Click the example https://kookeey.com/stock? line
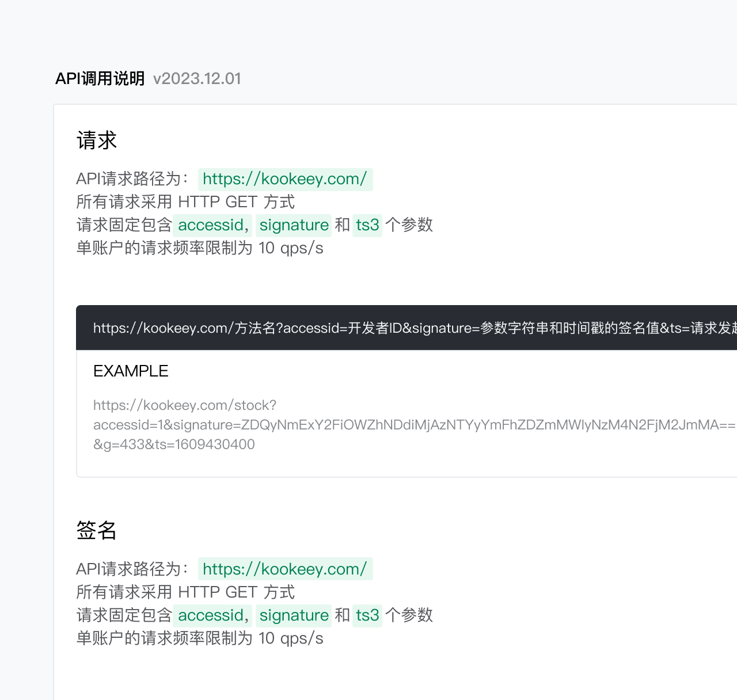Image resolution: width=737 pixels, height=700 pixels. pos(185,405)
